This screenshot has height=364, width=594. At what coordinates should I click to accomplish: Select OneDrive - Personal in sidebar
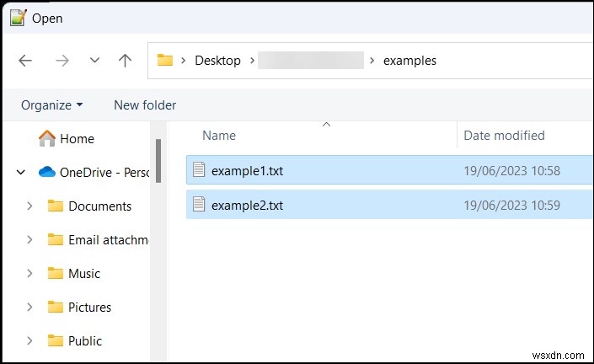coord(104,173)
